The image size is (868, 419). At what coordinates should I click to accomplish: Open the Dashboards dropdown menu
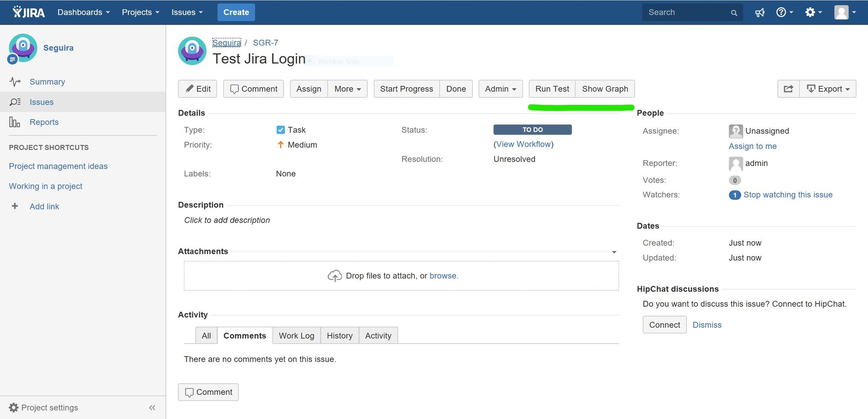point(84,12)
